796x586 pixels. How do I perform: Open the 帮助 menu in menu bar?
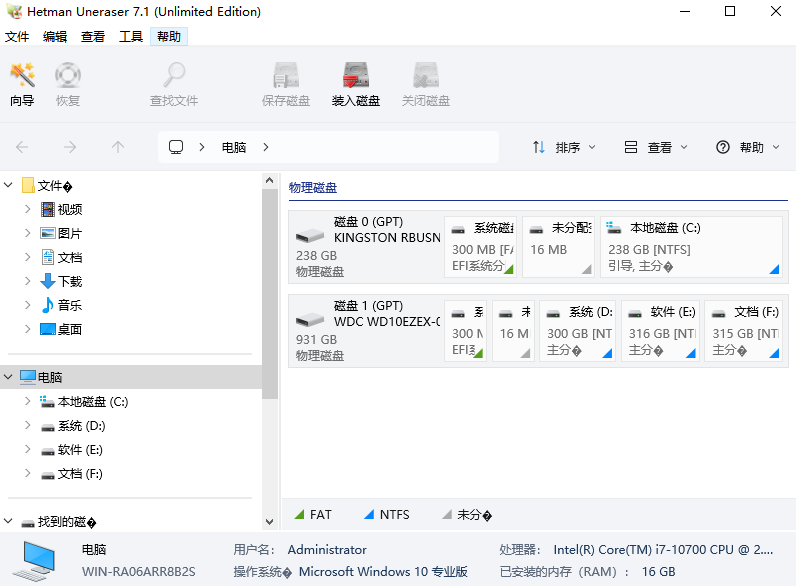tap(169, 37)
